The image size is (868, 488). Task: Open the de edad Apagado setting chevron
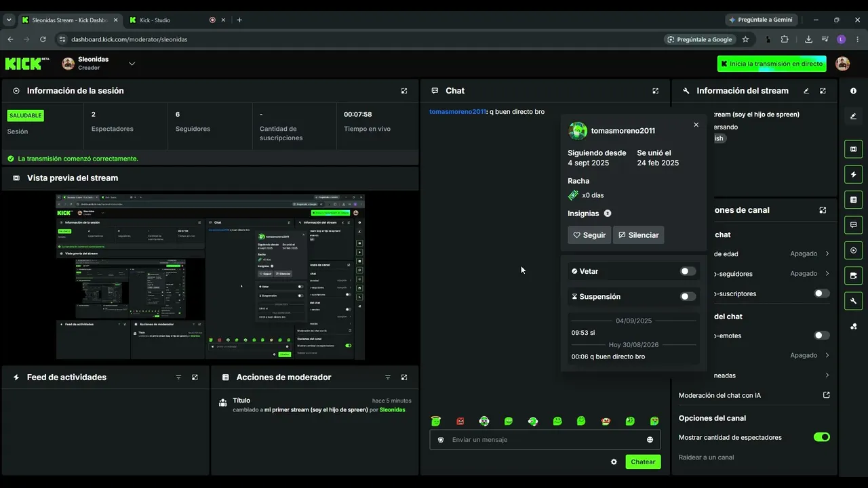pos(827,253)
